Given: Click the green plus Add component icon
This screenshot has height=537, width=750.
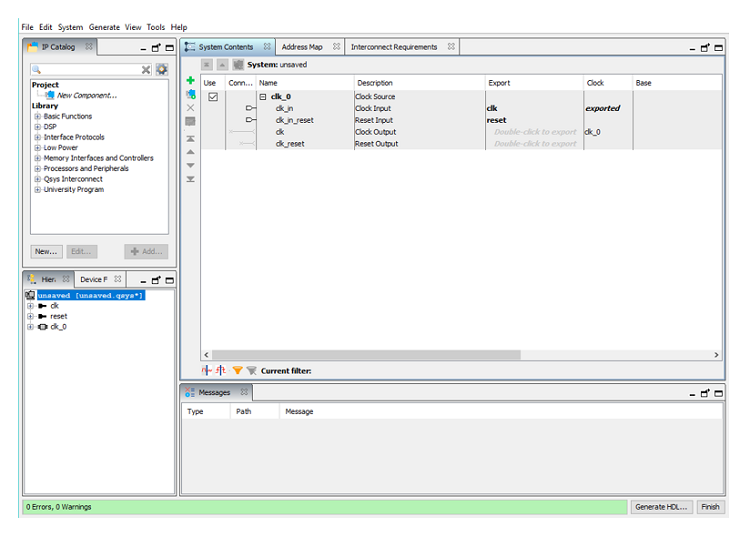Looking at the screenshot, I should (x=190, y=80).
